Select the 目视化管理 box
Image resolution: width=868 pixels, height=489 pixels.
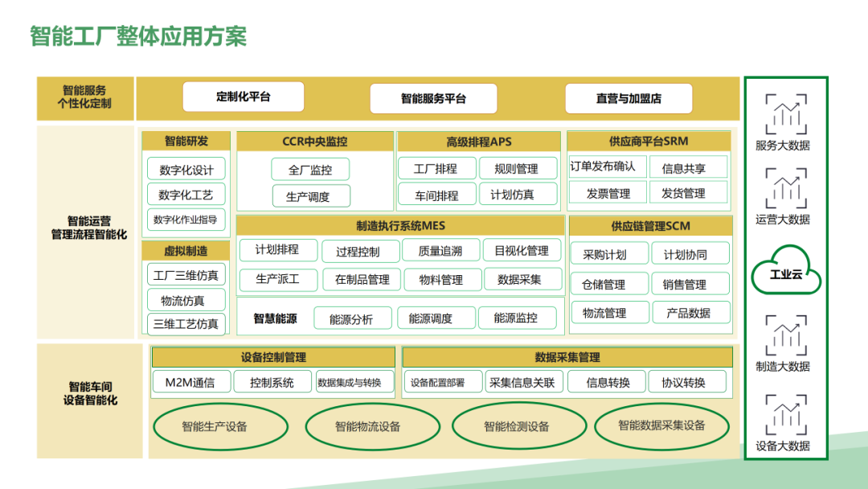(x=522, y=250)
